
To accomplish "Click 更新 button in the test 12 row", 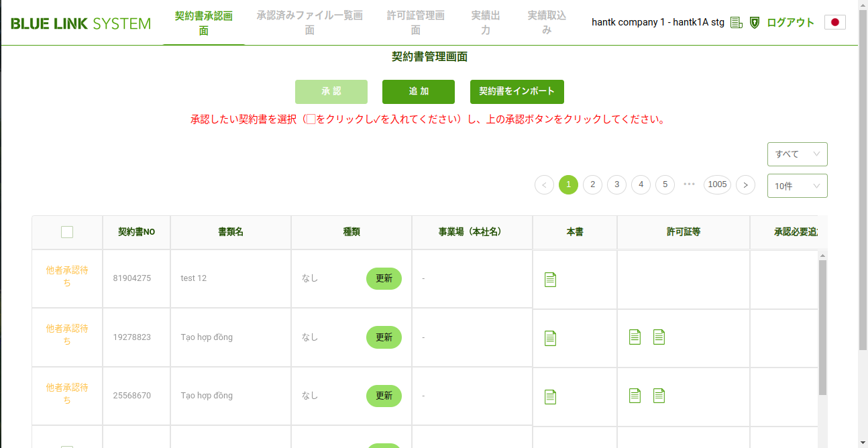I will 384,278.
